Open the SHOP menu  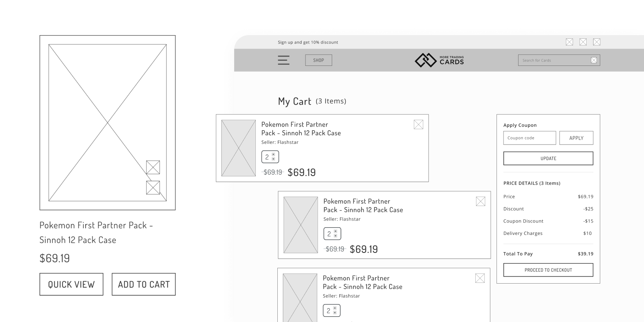click(x=318, y=60)
